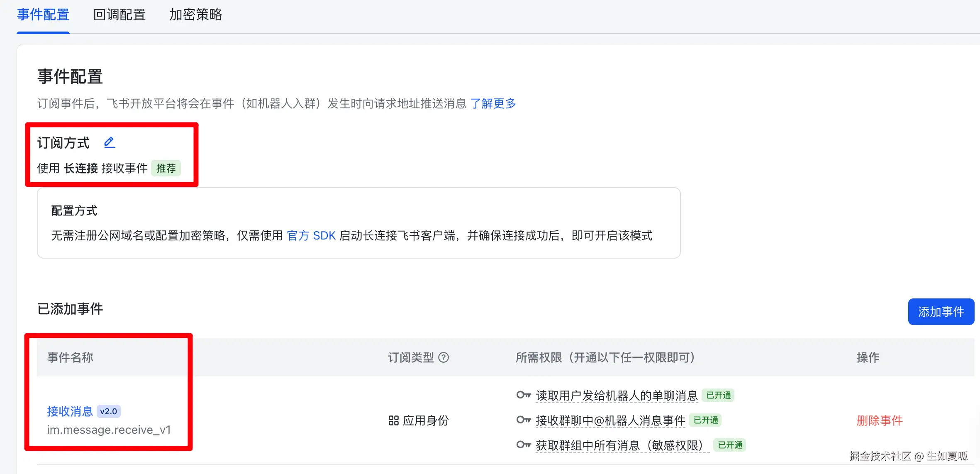The image size is (980, 474).
Task: Open the 官方 SDK link
Action: [311, 236]
